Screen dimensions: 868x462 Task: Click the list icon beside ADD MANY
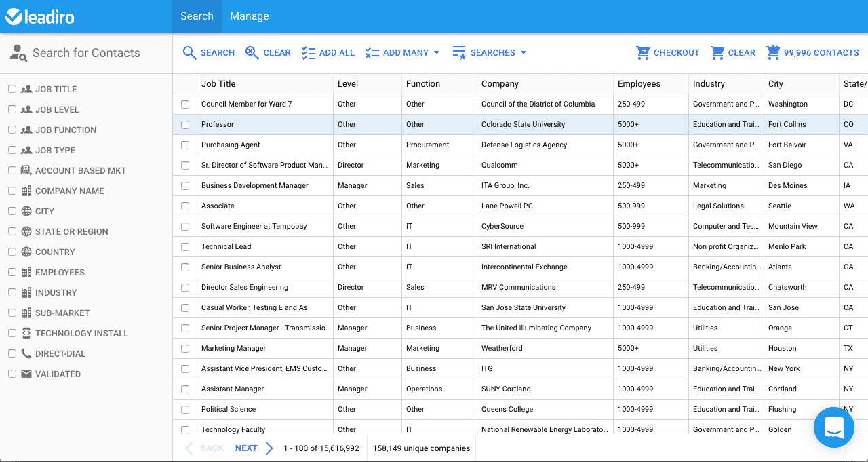pyautogui.click(x=372, y=53)
